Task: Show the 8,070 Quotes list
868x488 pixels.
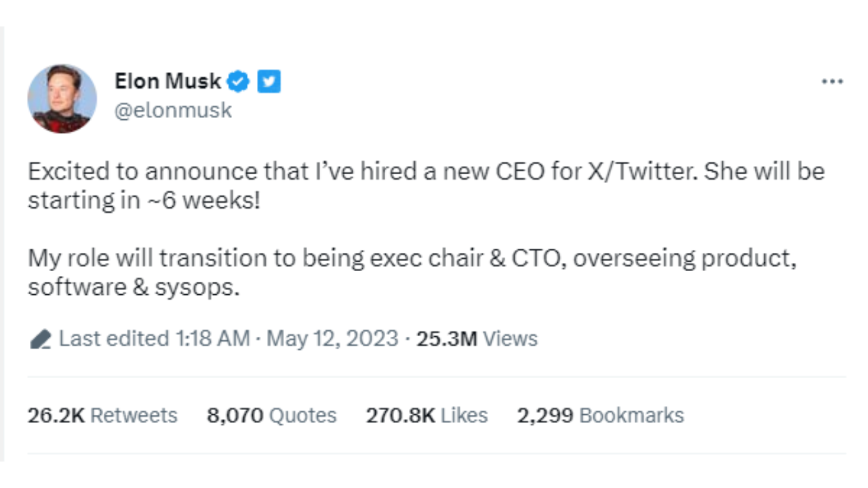Action: pos(271,415)
